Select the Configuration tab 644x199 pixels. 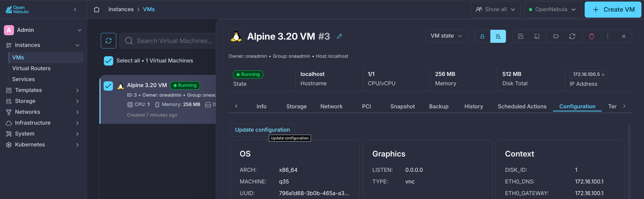click(577, 106)
